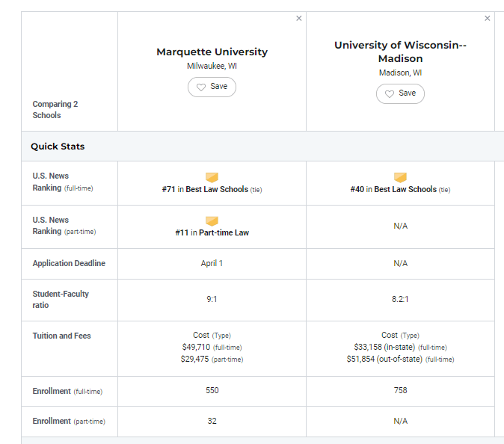Screen dimensions: 504x444
Task: Save University of Wisconsin--Madison to favorites
Action: coord(400,93)
